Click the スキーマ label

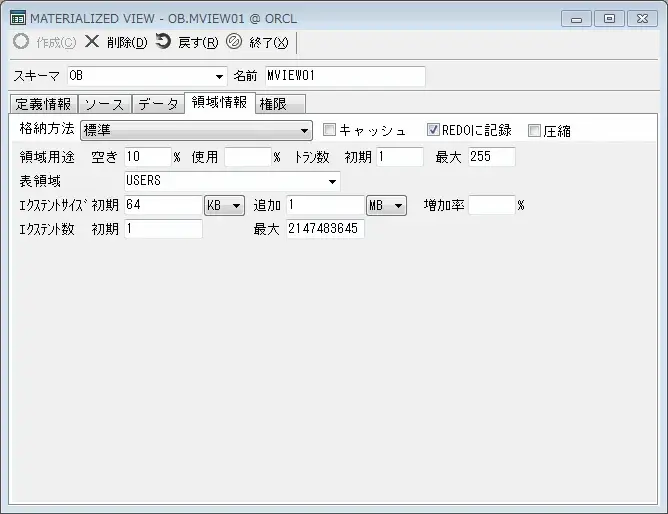coord(37,76)
